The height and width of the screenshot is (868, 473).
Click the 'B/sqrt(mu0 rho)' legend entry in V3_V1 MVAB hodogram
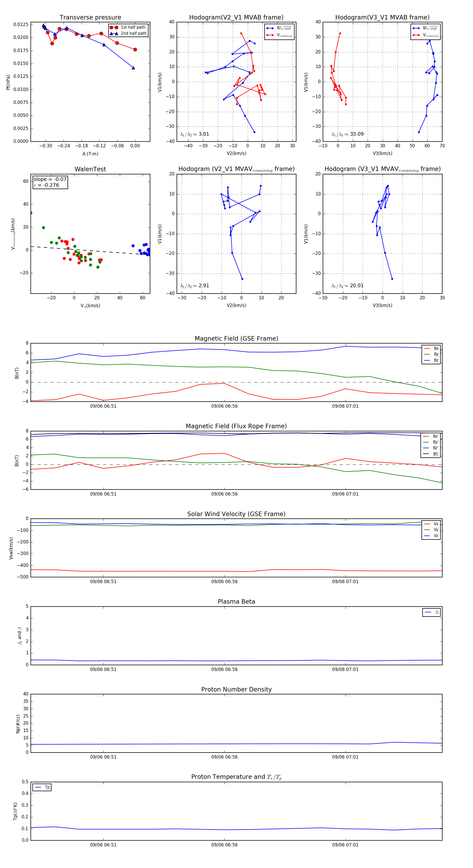pyautogui.click(x=425, y=28)
